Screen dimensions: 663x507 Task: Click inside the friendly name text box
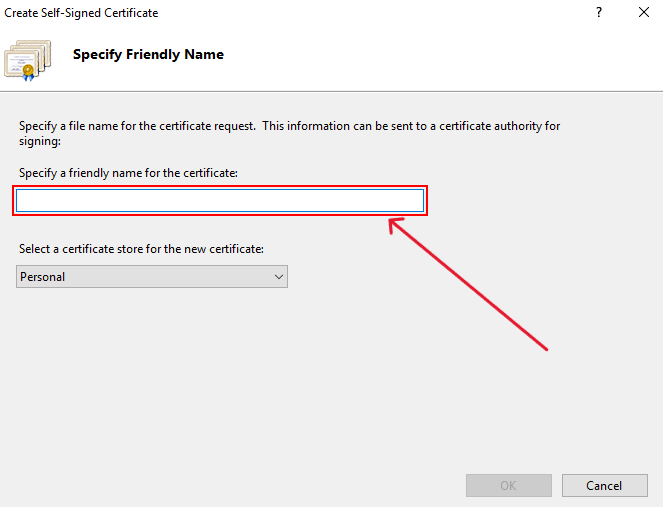[x=220, y=200]
